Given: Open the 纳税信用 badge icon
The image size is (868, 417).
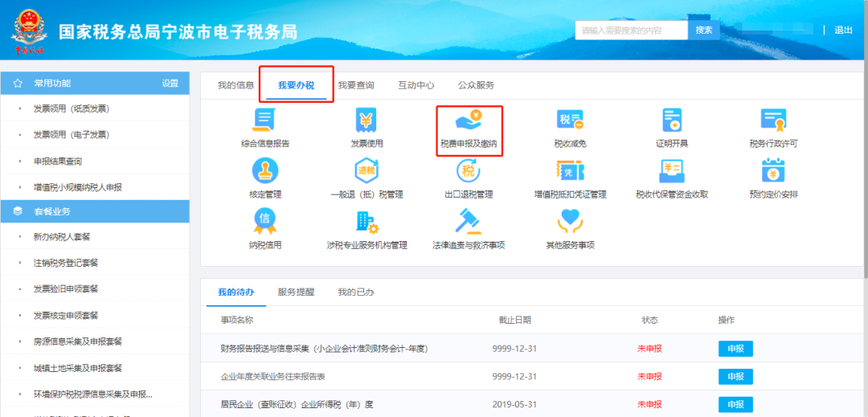Looking at the screenshot, I should tap(265, 222).
